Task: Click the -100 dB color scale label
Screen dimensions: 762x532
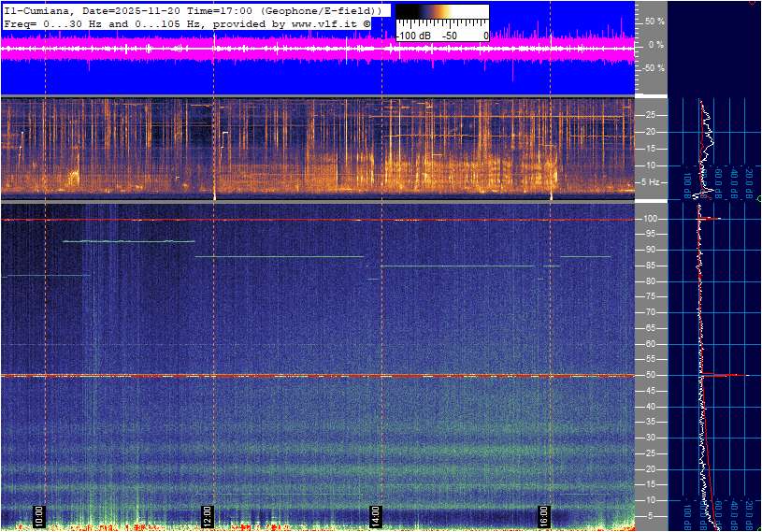Action: (412, 36)
